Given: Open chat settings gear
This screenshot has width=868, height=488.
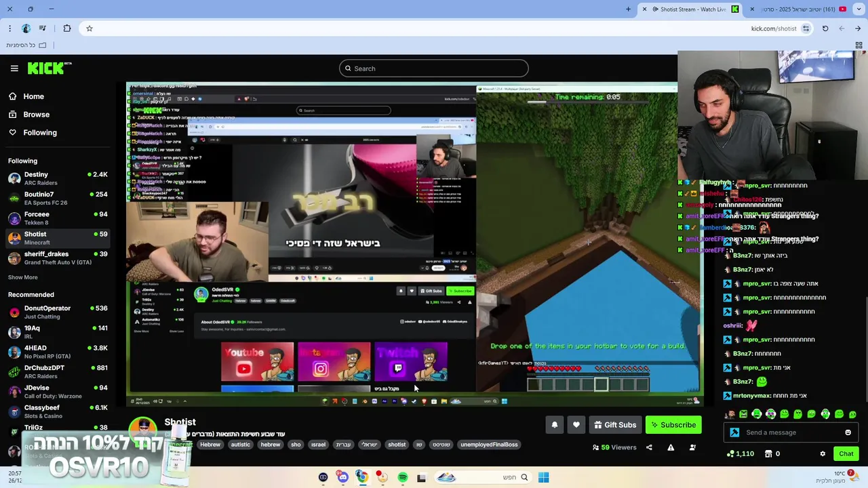Looking at the screenshot, I should (x=823, y=454).
